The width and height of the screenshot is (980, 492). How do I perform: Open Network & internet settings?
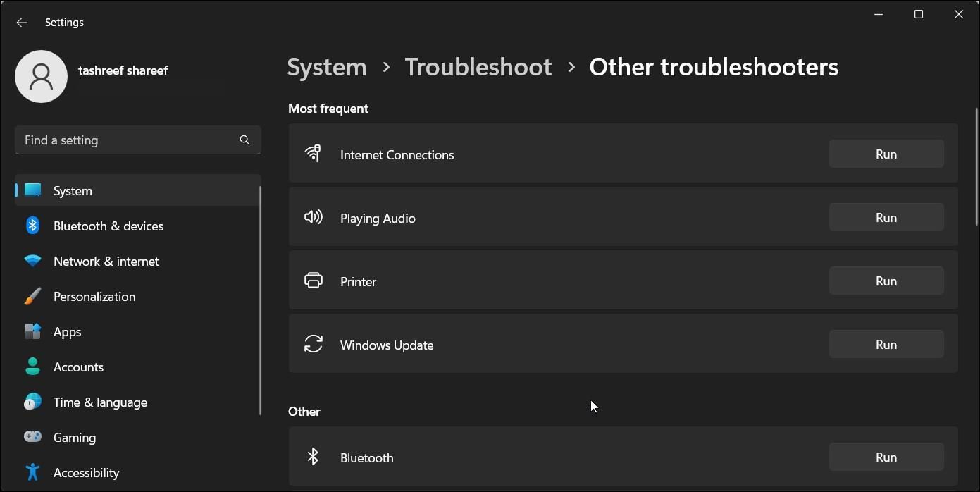(x=106, y=261)
